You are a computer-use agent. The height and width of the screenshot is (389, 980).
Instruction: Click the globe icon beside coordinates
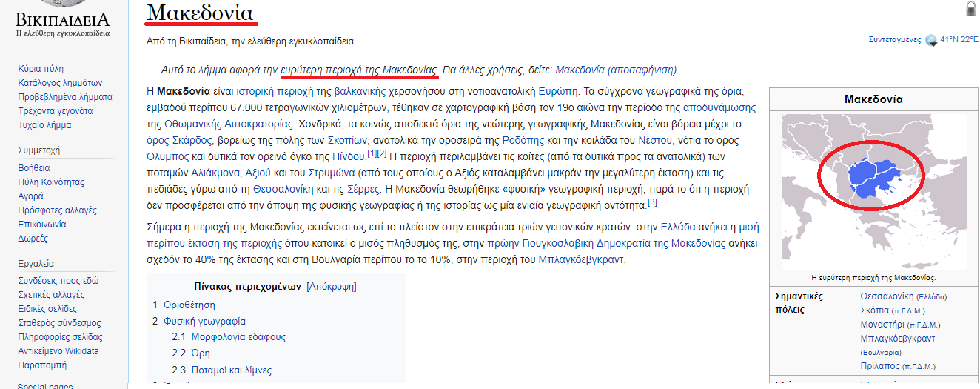click(x=930, y=40)
